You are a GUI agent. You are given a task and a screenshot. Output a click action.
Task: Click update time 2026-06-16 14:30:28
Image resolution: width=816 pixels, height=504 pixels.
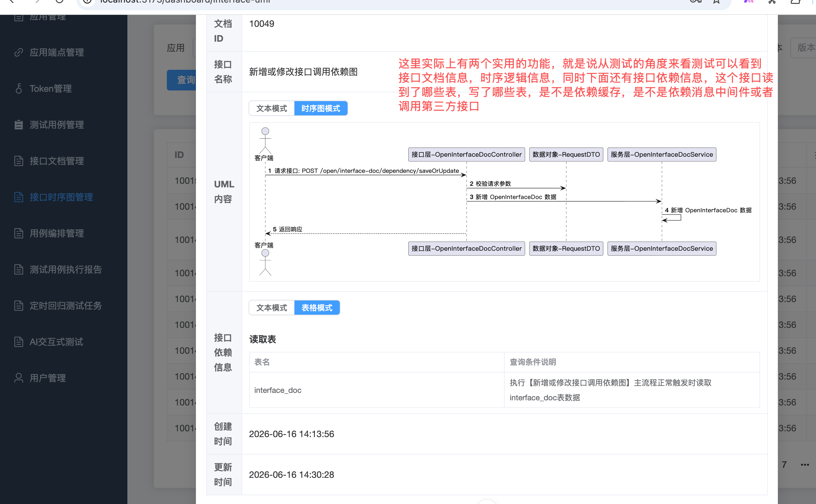(292, 474)
